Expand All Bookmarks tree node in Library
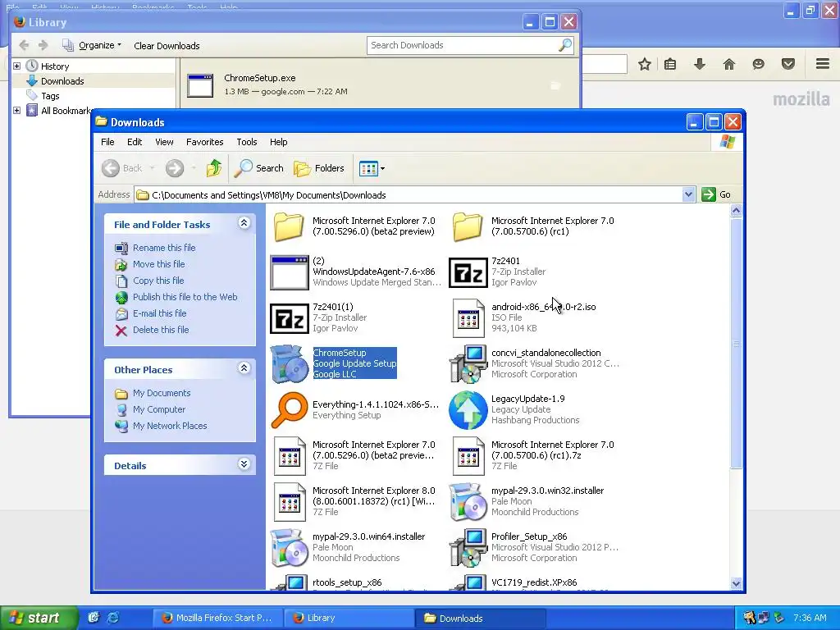Image resolution: width=840 pixels, height=630 pixels. point(16,111)
